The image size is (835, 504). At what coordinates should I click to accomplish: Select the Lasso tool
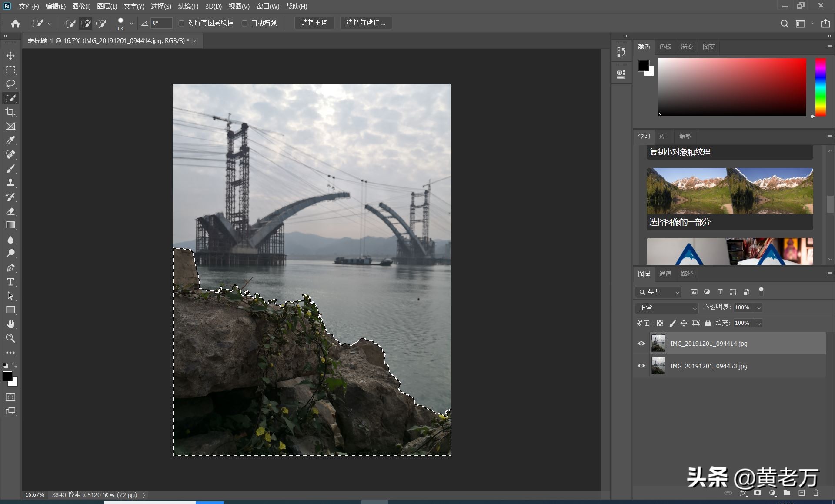pos(11,84)
